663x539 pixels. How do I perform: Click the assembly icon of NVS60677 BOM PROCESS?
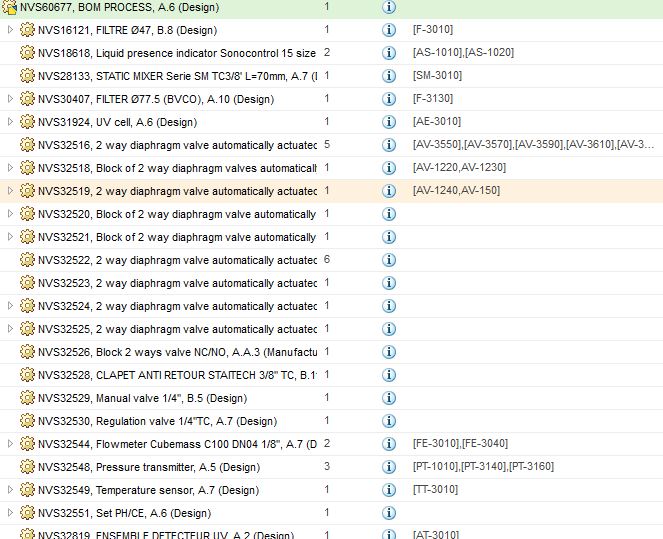9,7
